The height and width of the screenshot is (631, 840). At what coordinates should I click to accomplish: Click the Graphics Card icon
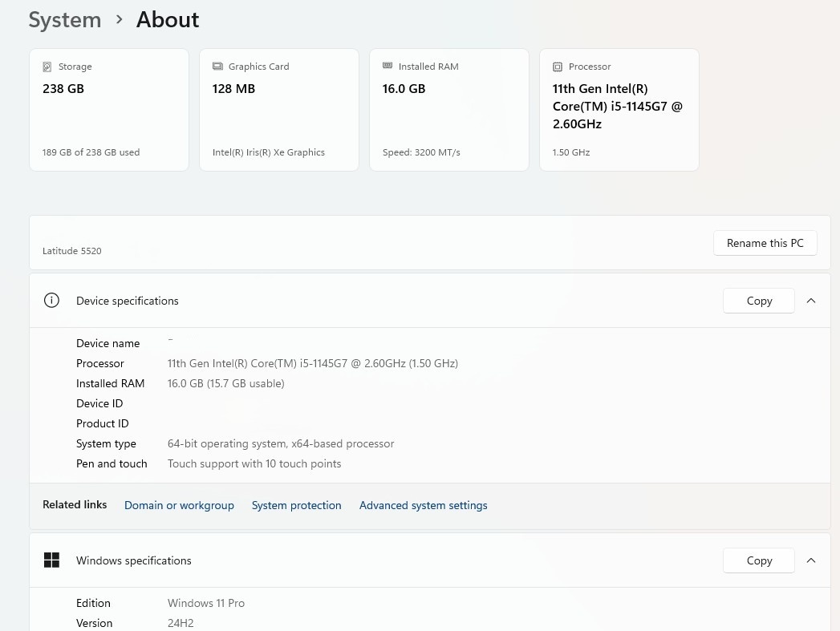pyautogui.click(x=217, y=67)
